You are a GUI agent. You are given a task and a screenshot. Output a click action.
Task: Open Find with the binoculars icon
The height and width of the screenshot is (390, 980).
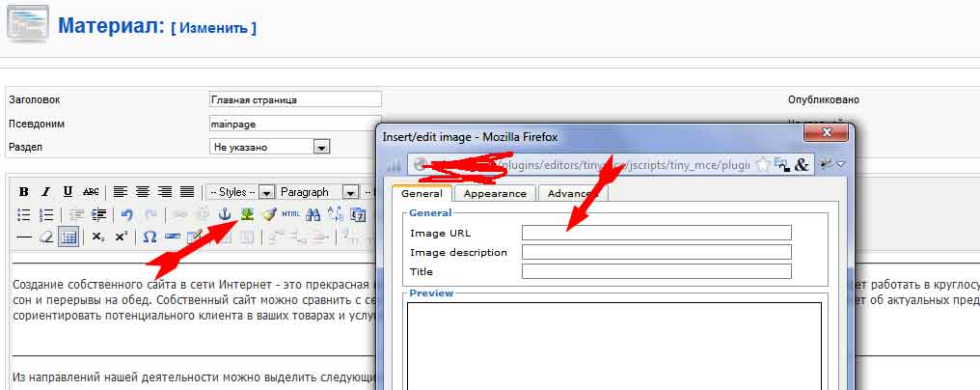pos(313,214)
